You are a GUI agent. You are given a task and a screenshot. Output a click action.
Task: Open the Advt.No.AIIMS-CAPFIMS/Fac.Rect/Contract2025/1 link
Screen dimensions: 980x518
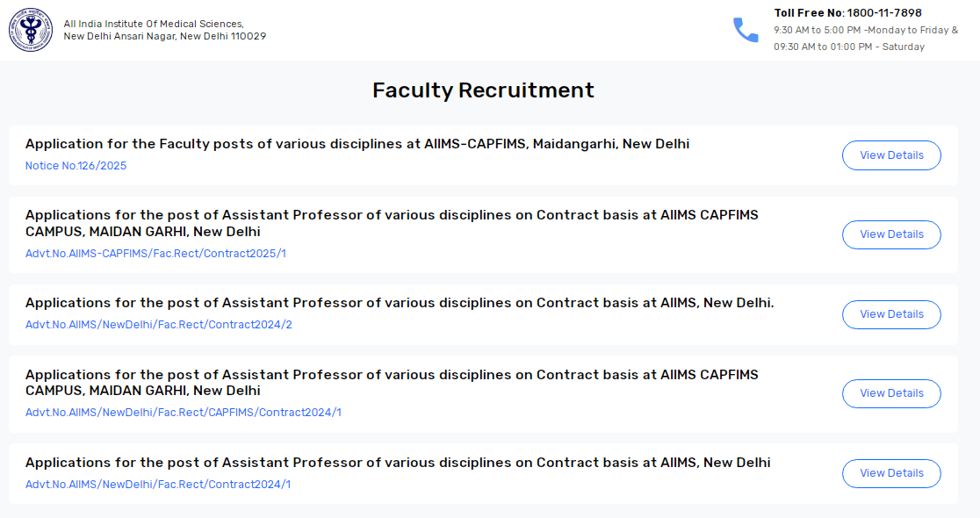tap(155, 254)
